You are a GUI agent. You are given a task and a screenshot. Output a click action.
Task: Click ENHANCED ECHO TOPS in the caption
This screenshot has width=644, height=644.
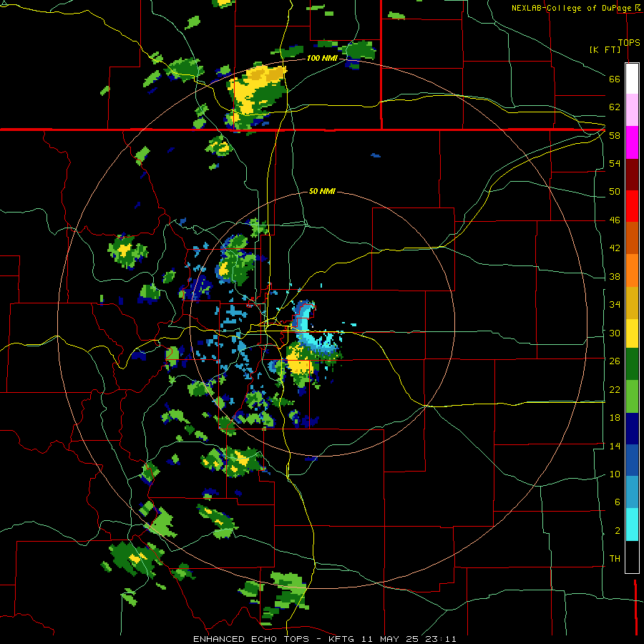tap(252, 639)
